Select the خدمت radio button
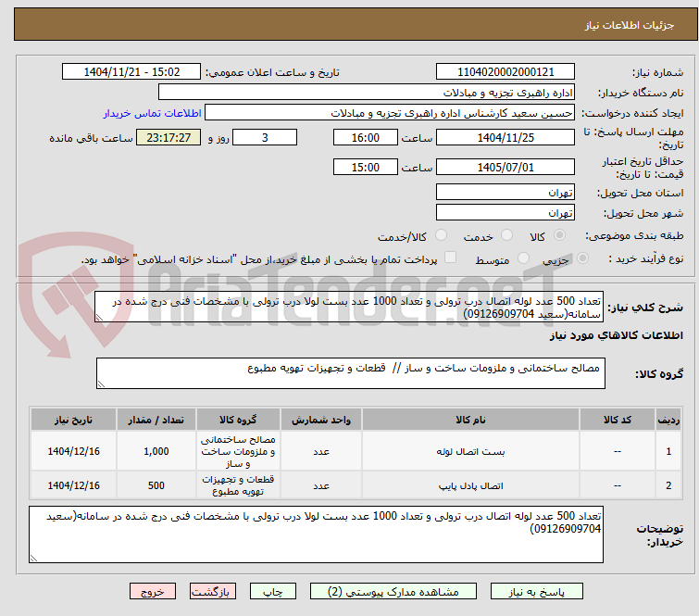The image size is (699, 616). [x=506, y=235]
